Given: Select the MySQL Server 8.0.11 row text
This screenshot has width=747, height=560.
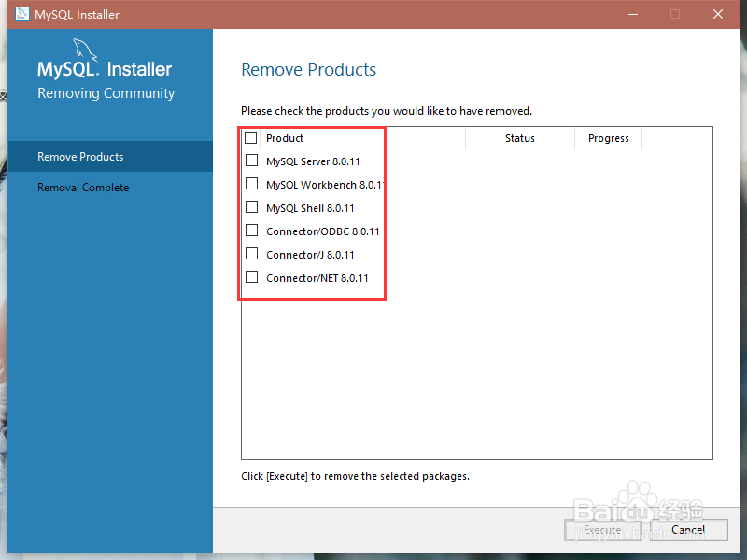Looking at the screenshot, I should point(313,161).
